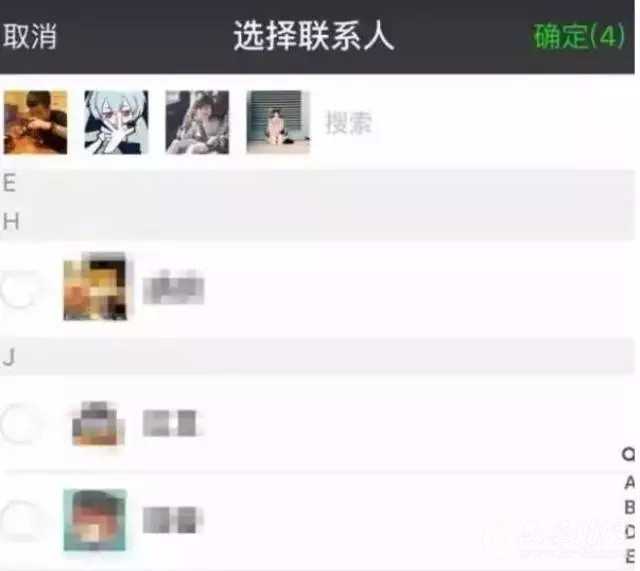Select the radio circle of H section contact
The image size is (640, 571).
pyautogui.click(x=18, y=289)
